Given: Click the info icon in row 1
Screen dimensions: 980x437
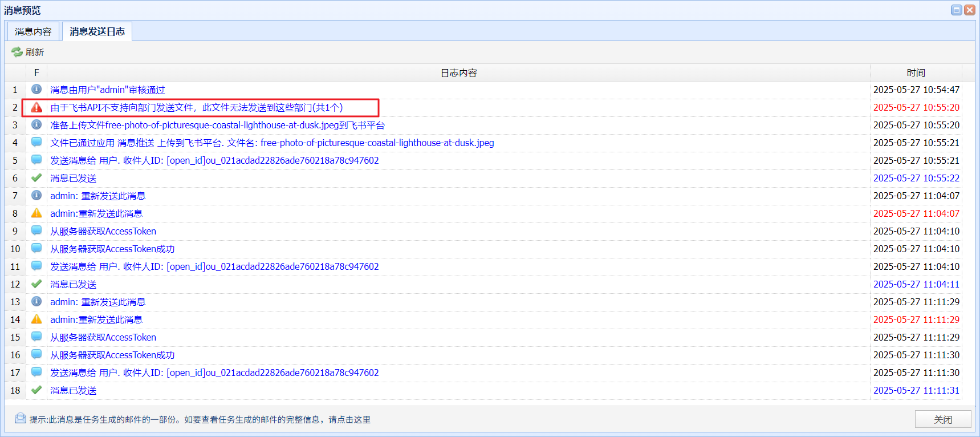Looking at the screenshot, I should (x=36, y=89).
